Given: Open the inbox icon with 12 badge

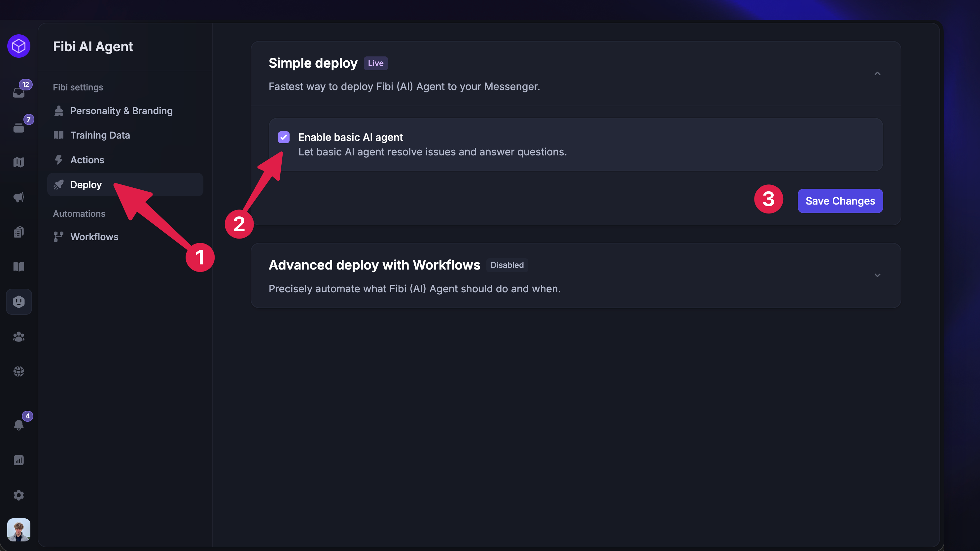Looking at the screenshot, I should point(18,92).
